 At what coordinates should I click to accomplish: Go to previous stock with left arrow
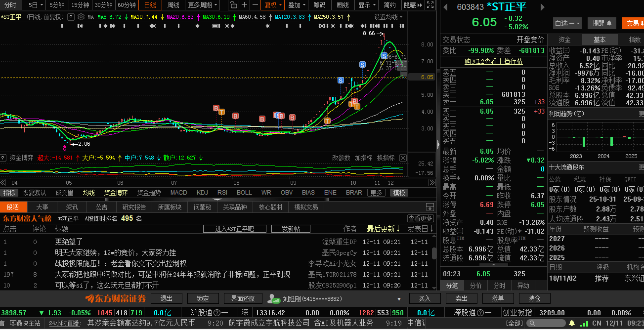pyautogui.click(x=445, y=7)
